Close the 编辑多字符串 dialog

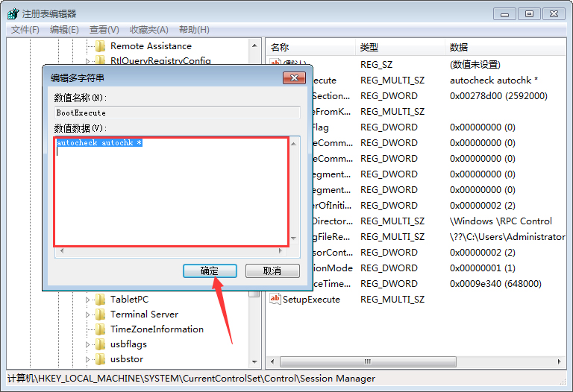(x=292, y=78)
